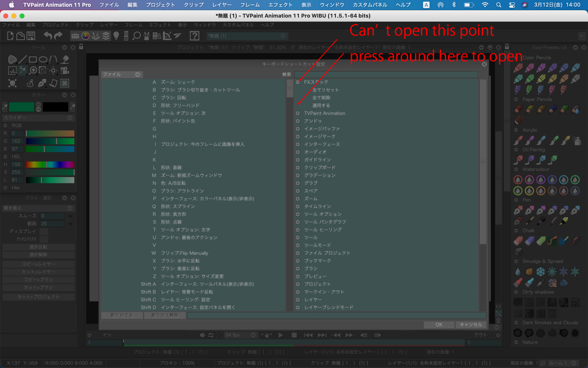Screen dimensions: 588x368
Task: Click the OK button
Action: tap(439, 324)
